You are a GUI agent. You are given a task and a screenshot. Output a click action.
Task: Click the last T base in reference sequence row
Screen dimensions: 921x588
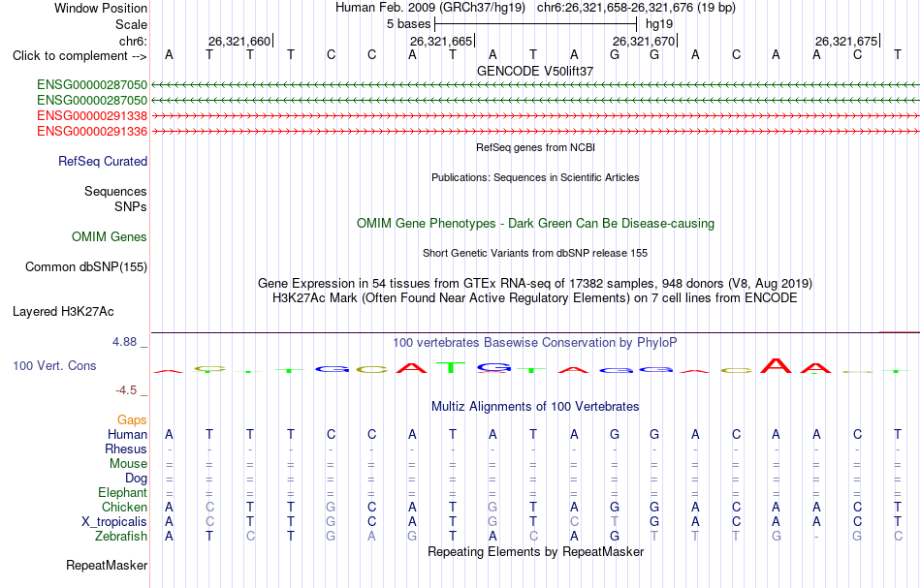(x=898, y=54)
